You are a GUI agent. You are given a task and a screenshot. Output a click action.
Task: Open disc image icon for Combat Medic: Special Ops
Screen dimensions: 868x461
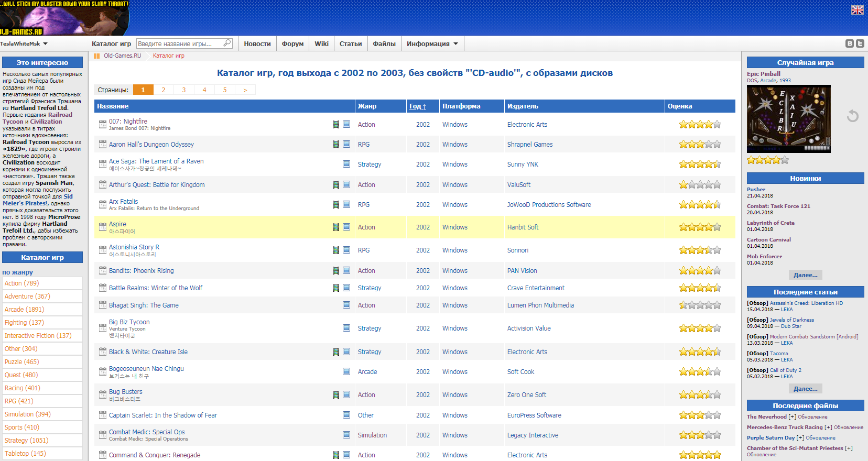click(346, 435)
